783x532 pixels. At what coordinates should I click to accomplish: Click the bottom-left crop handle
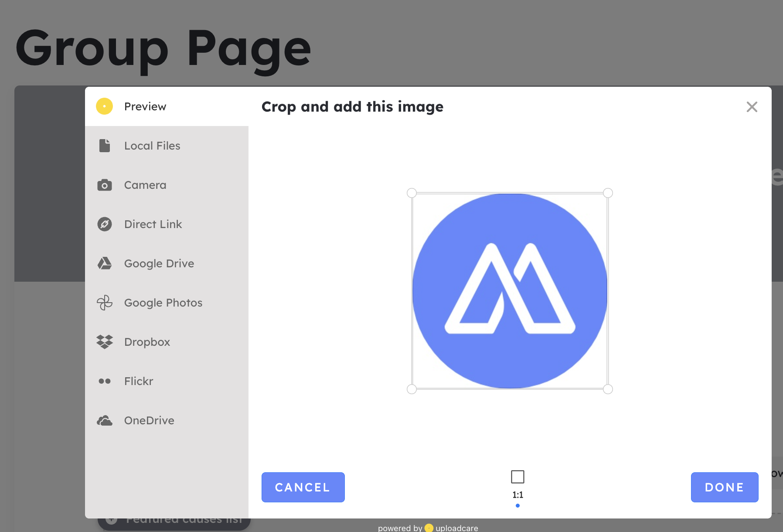pos(412,389)
